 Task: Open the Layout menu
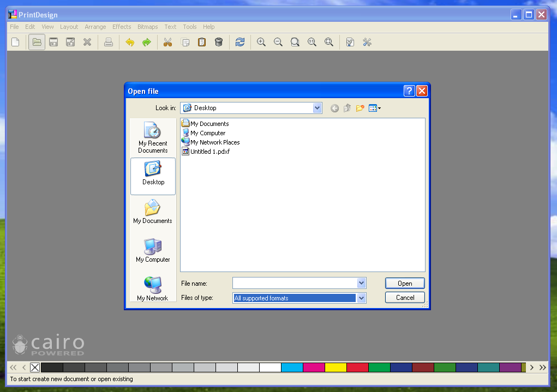(69, 27)
